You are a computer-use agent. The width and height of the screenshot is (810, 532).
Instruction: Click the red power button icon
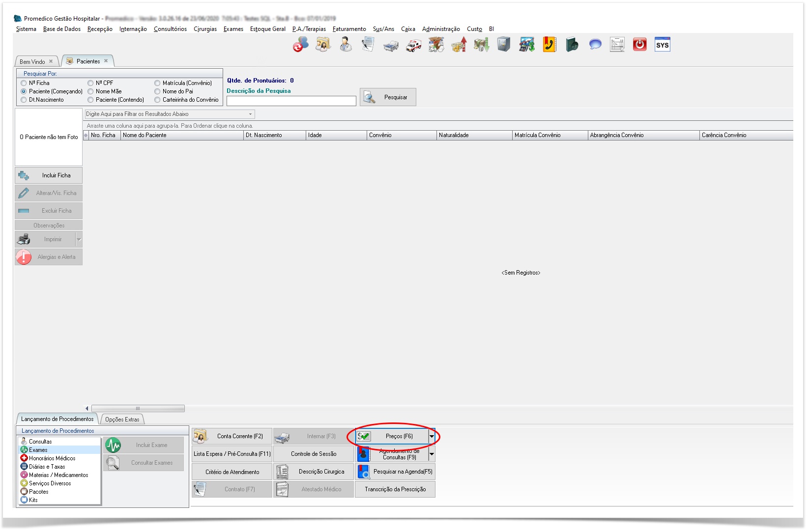pyautogui.click(x=639, y=45)
